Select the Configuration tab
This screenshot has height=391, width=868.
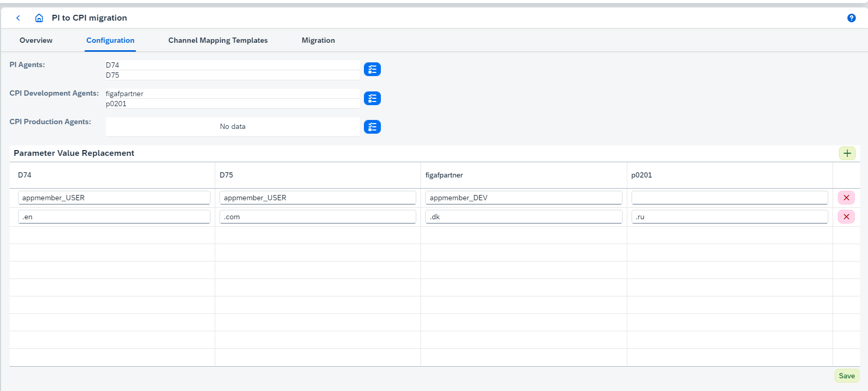click(x=111, y=40)
